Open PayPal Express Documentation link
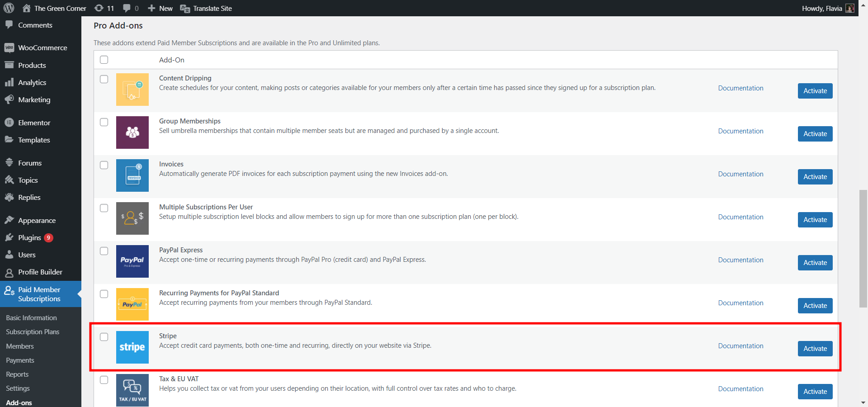Image resolution: width=868 pixels, height=407 pixels. coord(741,260)
